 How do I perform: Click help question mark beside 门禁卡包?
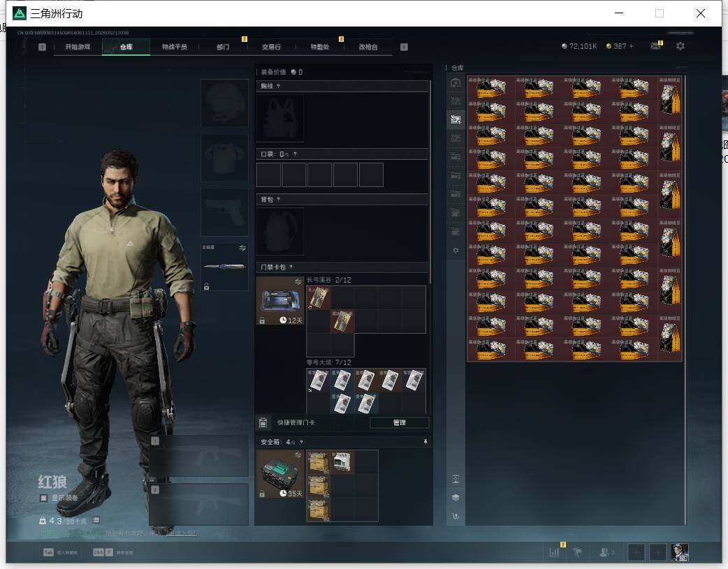click(291, 267)
